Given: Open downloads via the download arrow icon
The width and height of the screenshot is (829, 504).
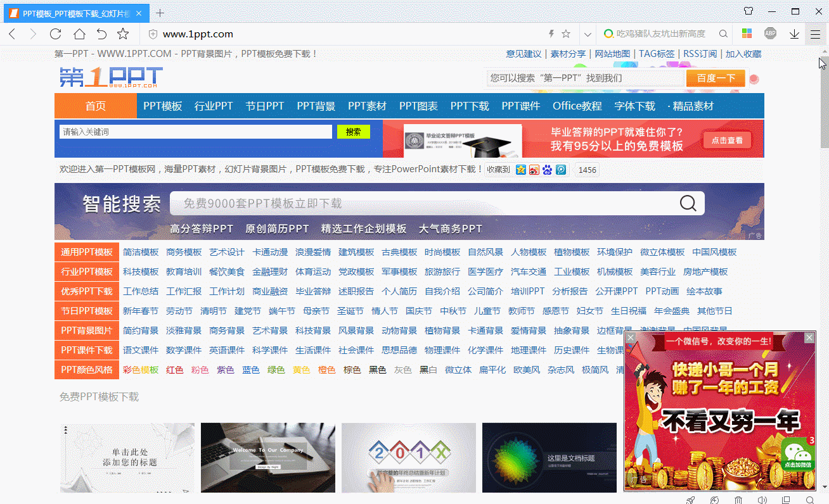Looking at the screenshot, I should click(x=794, y=34).
